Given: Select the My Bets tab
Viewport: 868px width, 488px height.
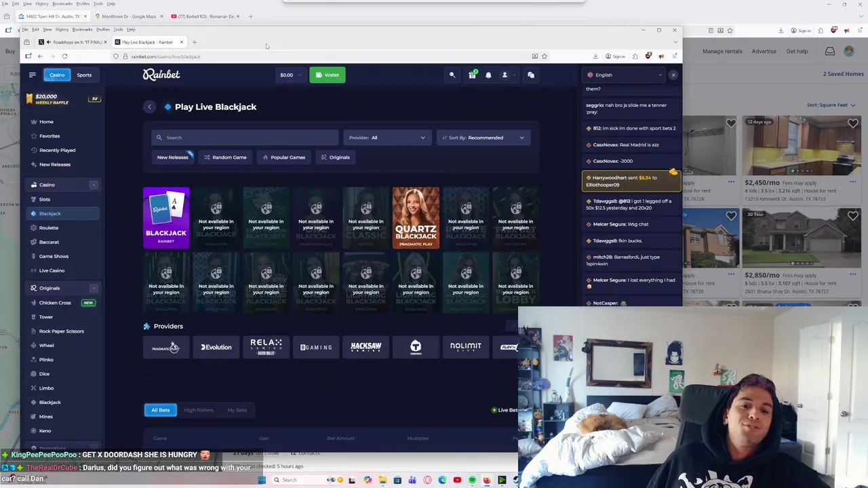Looking at the screenshot, I should [237, 410].
